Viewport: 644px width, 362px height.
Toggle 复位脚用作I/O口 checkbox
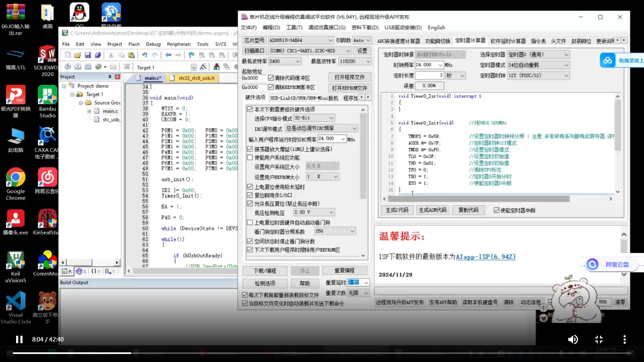click(x=250, y=195)
